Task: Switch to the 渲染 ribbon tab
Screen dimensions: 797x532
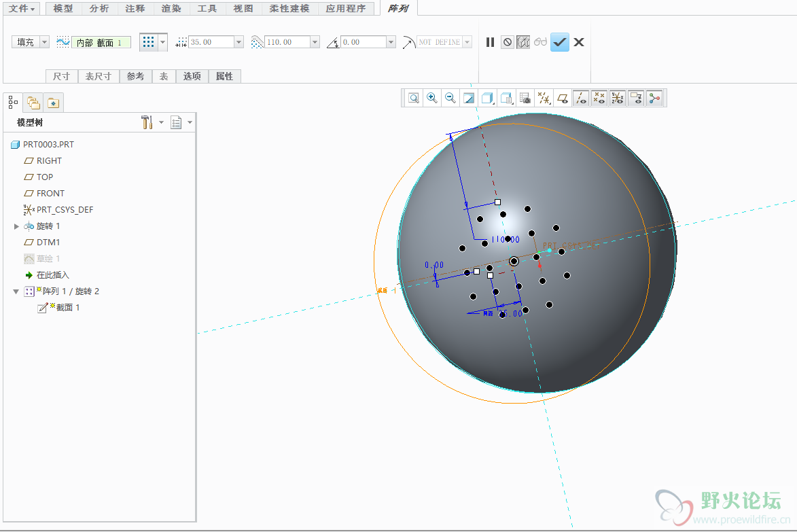Action: pos(171,9)
